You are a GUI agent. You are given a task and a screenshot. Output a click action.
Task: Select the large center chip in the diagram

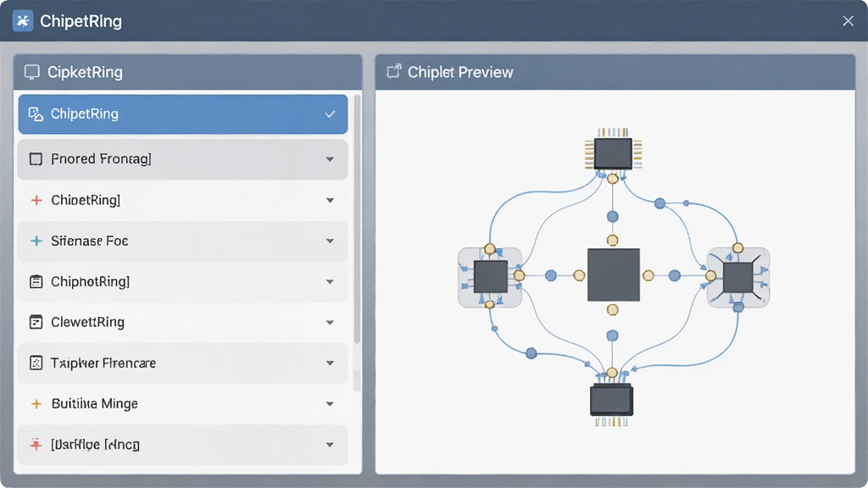(614, 275)
